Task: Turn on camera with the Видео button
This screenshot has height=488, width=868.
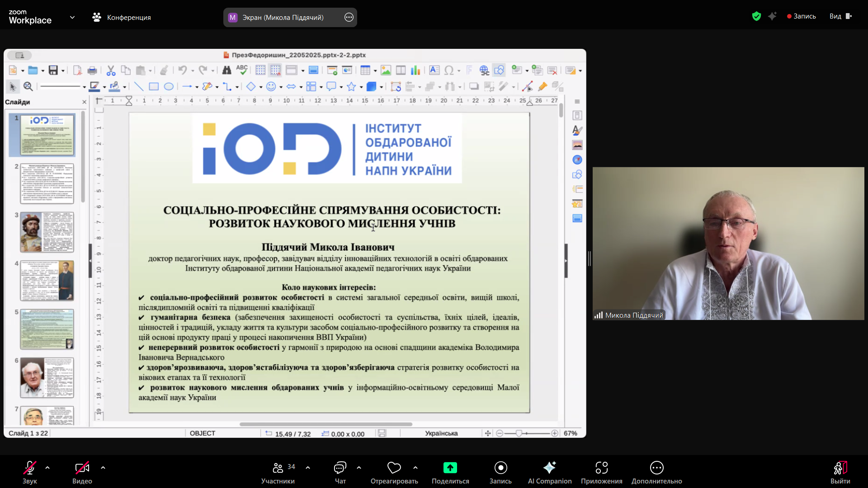Action: (x=82, y=468)
